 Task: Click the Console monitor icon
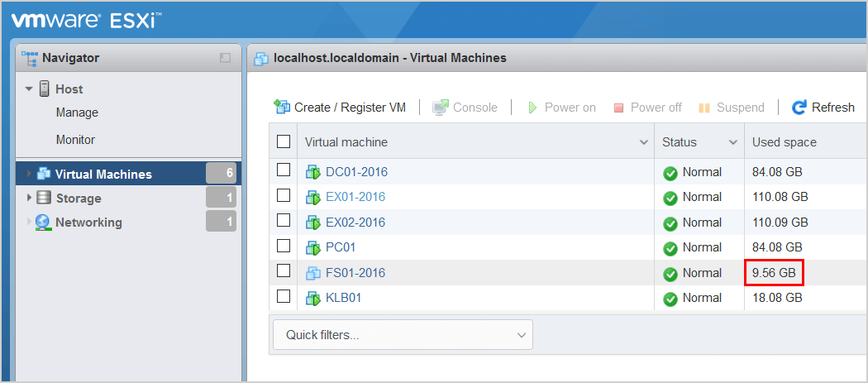[x=441, y=108]
